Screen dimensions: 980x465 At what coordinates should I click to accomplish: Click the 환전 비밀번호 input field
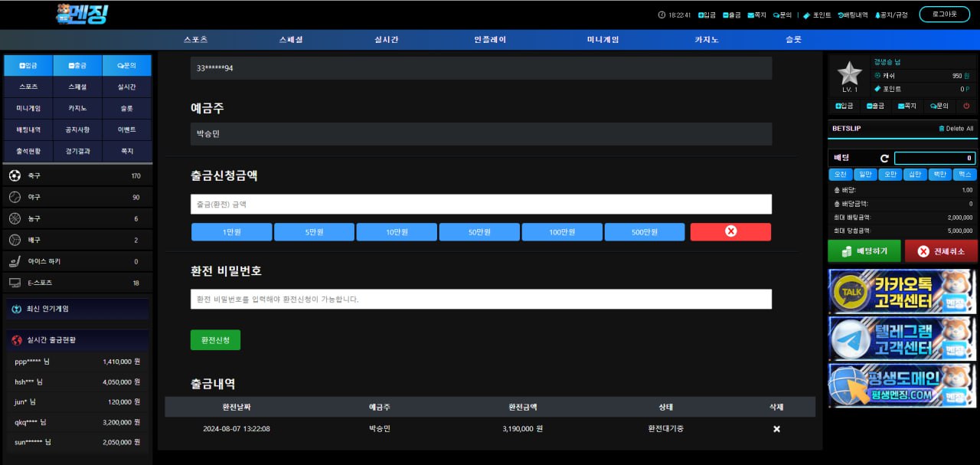481,299
